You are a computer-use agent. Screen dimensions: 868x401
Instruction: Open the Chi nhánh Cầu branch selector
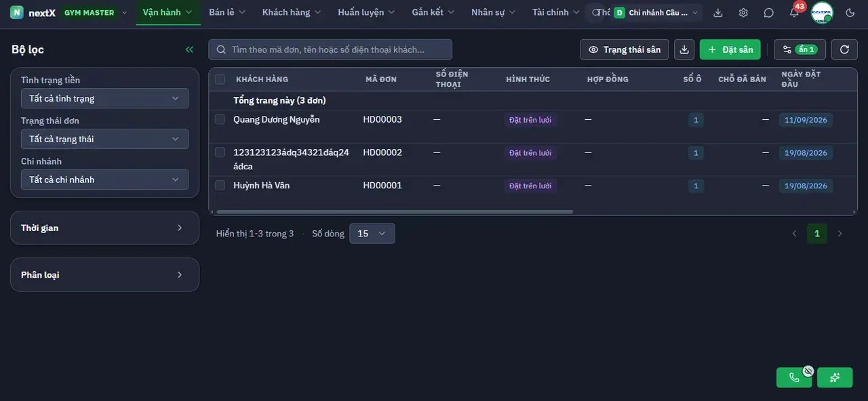[x=656, y=12]
